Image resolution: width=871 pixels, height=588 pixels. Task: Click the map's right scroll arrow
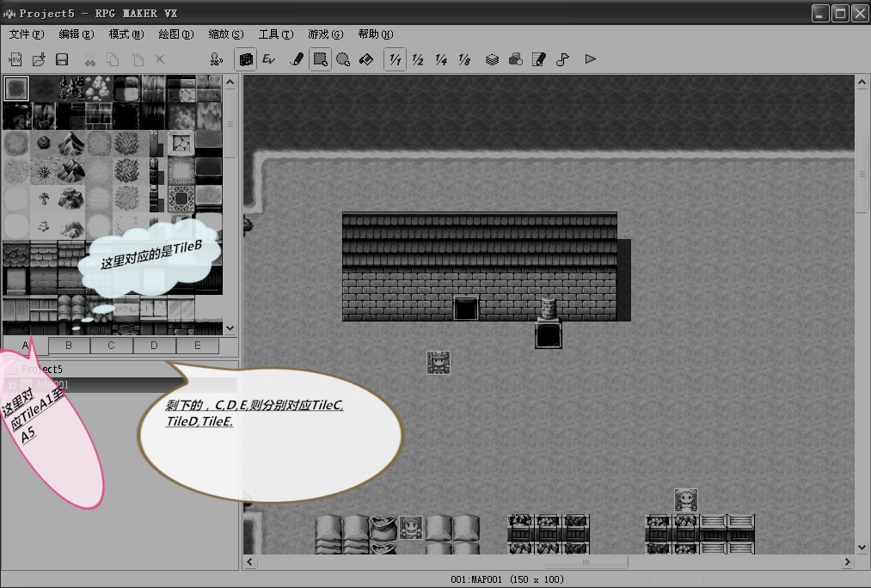[x=847, y=562]
